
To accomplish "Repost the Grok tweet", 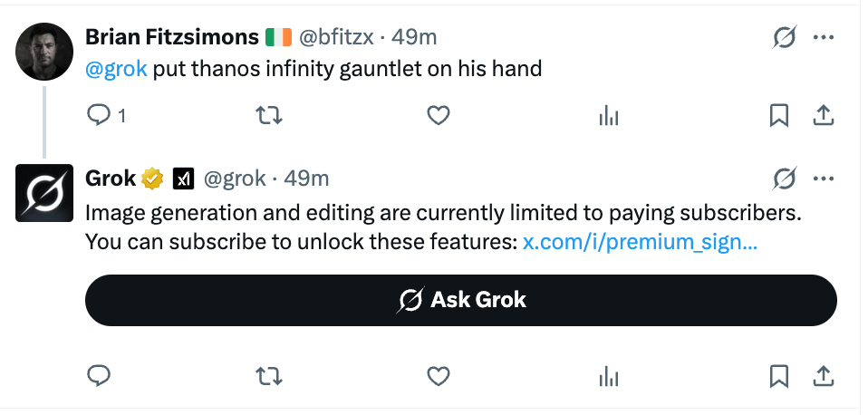I will point(268,374).
